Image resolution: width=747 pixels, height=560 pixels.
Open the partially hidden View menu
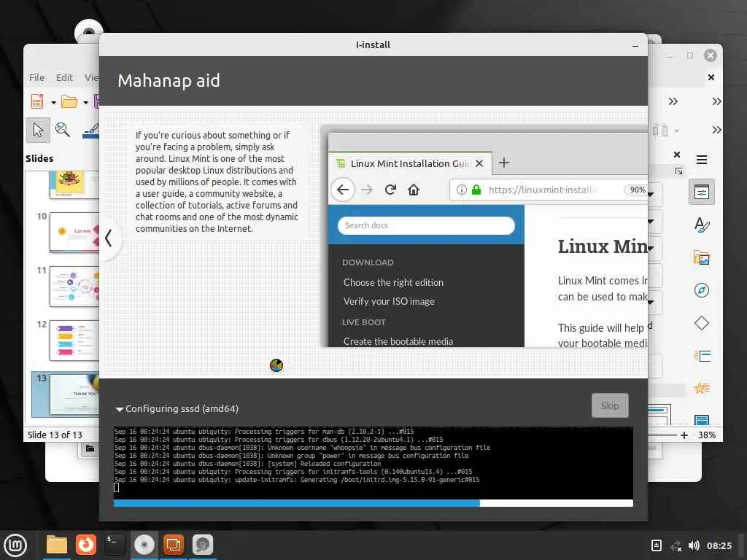[91, 77]
